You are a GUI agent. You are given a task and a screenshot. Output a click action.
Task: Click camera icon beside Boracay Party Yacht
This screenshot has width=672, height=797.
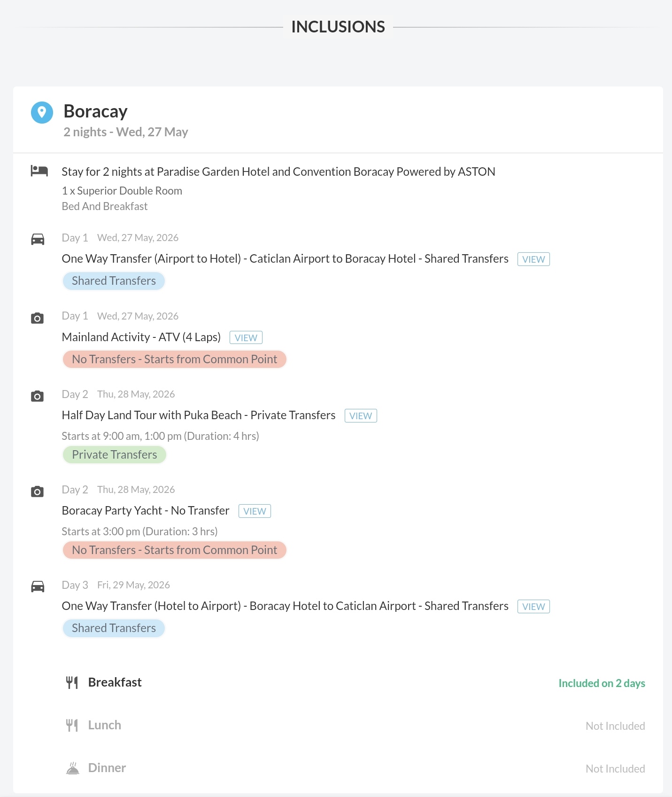point(37,492)
